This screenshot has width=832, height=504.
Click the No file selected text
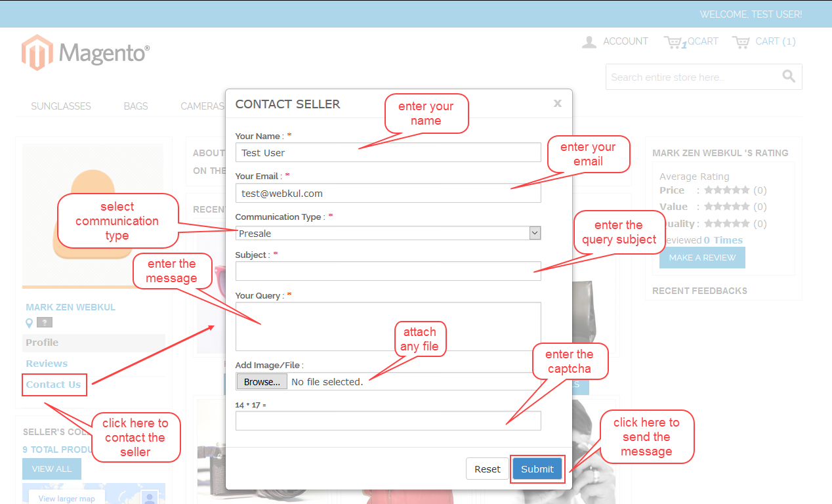(x=327, y=382)
